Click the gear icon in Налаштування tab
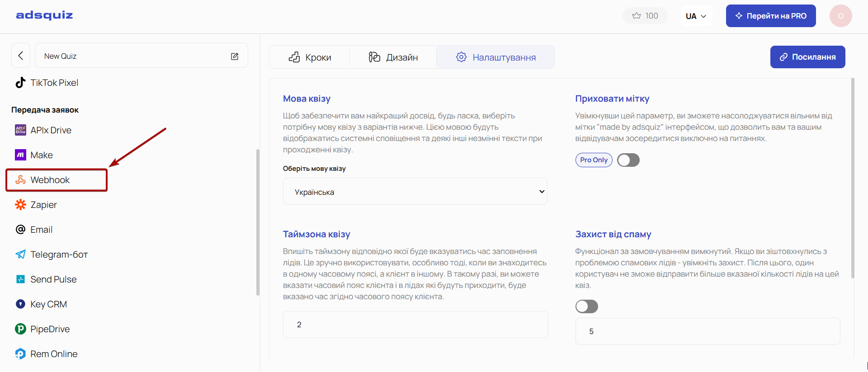868x372 pixels. 461,57
